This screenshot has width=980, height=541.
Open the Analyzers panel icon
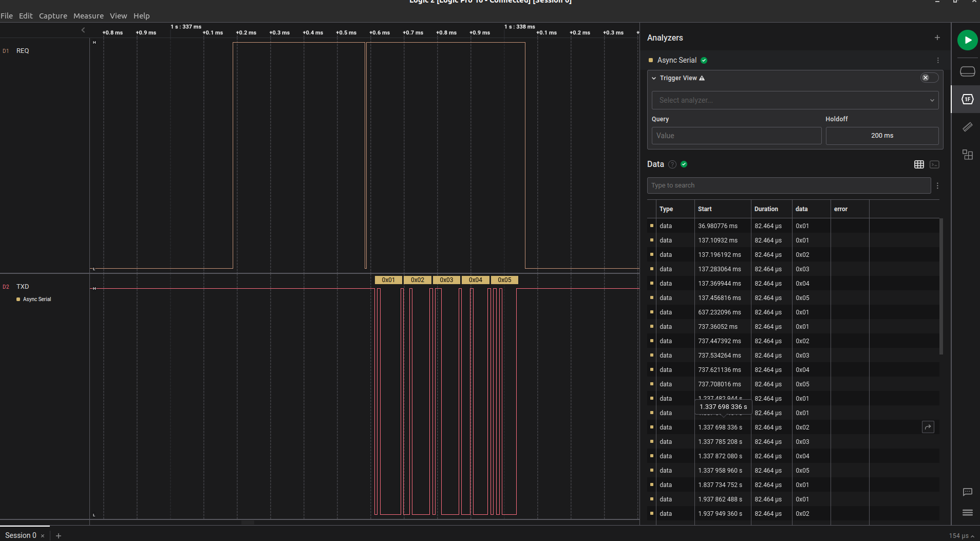[967, 99]
